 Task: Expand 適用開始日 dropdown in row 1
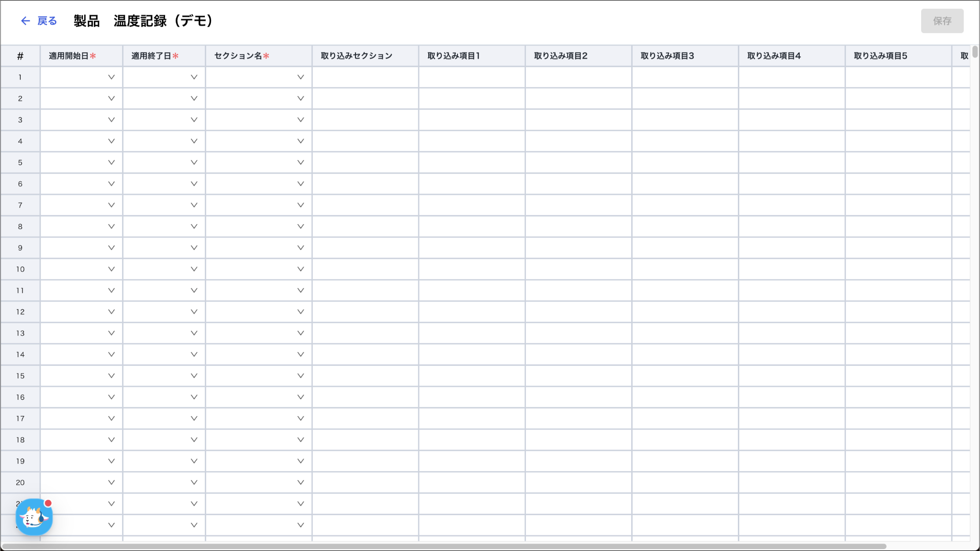click(111, 77)
